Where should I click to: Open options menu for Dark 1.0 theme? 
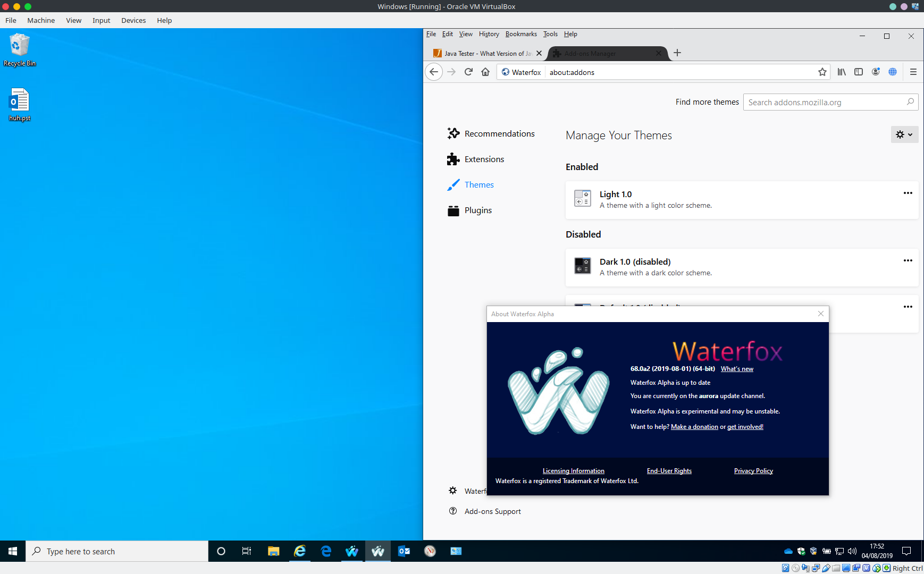(908, 260)
